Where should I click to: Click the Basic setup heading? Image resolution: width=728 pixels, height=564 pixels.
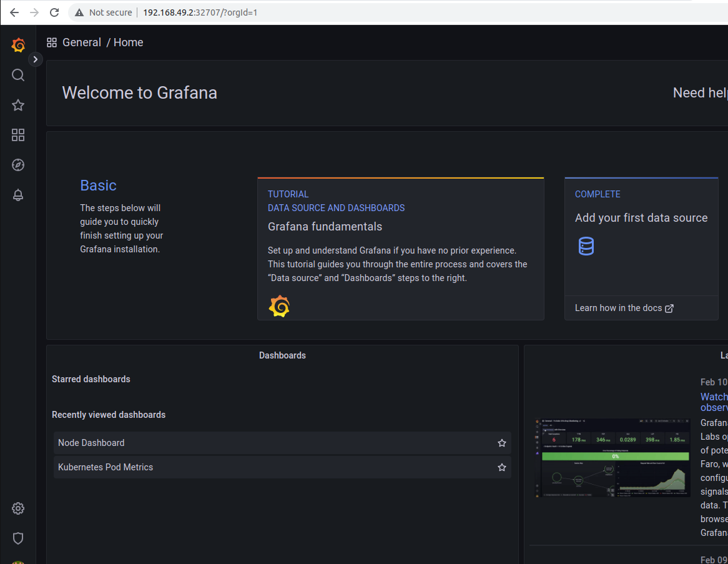pos(99,186)
